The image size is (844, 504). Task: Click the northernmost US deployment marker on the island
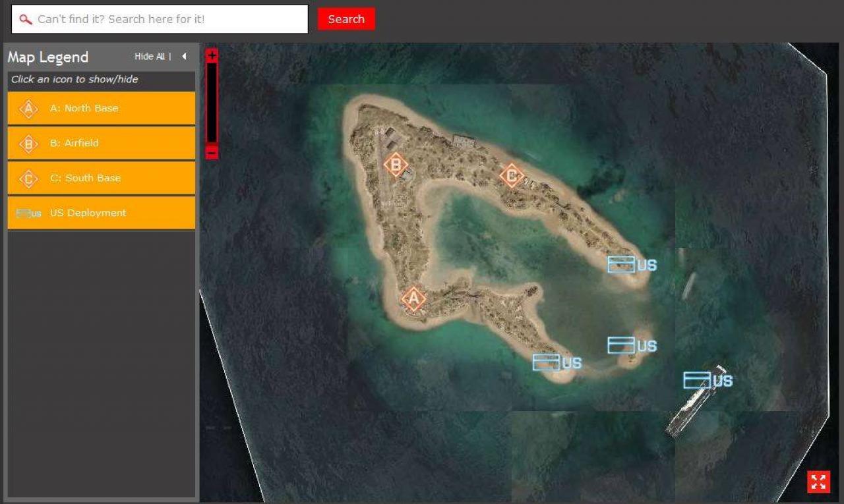click(x=632, y=265)
